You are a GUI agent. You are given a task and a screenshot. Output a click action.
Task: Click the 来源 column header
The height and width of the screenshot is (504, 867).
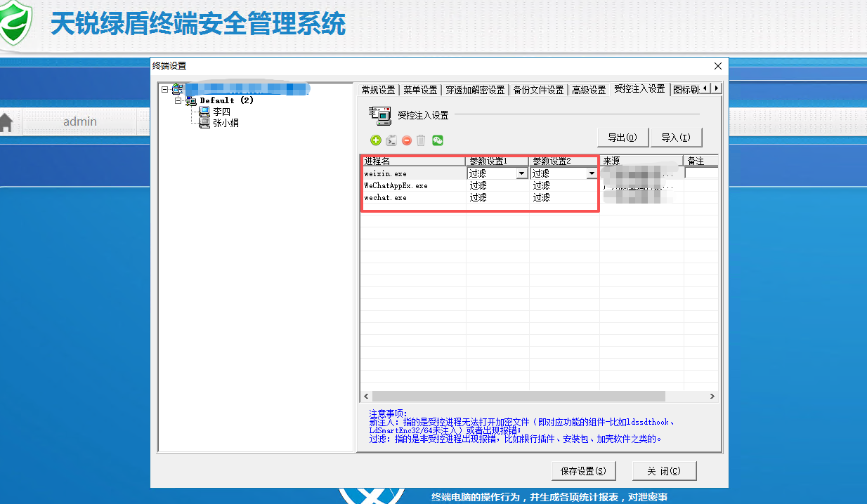pyautogui.click(x=641, y=161)
